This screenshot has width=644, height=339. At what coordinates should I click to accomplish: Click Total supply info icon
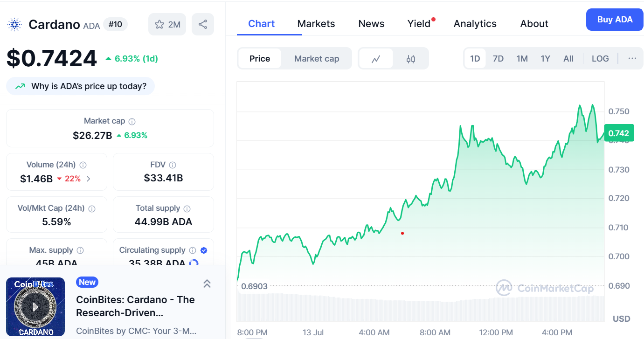187,208
